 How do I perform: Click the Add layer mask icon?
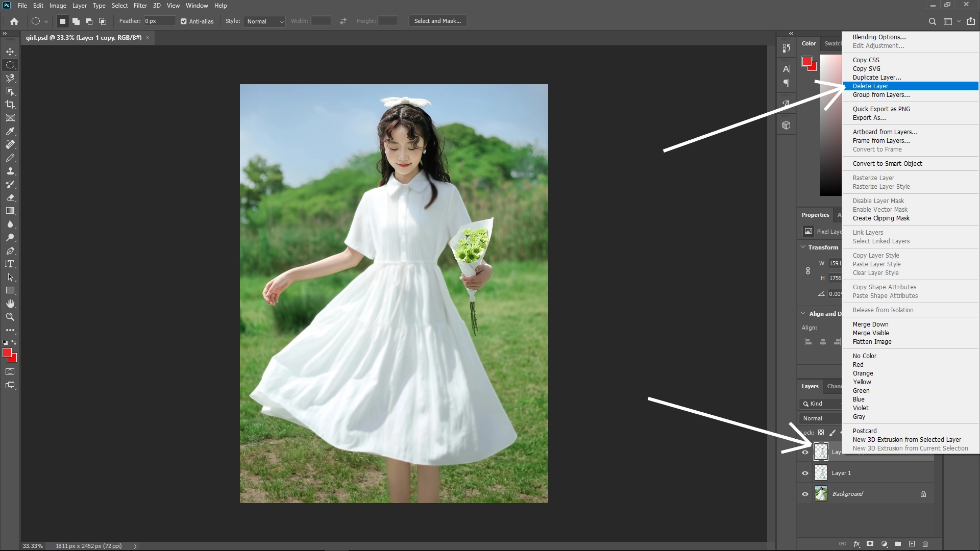pos(869,543)
